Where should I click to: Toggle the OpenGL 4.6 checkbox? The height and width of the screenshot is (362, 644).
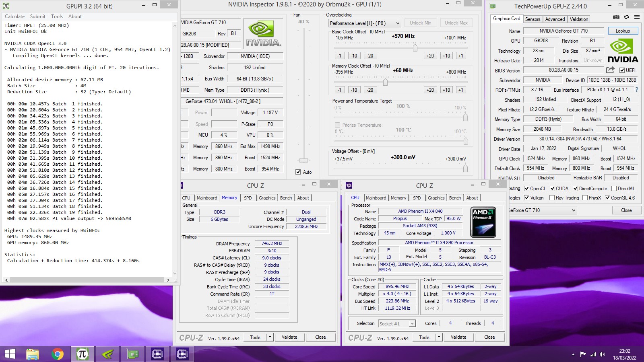607,197
